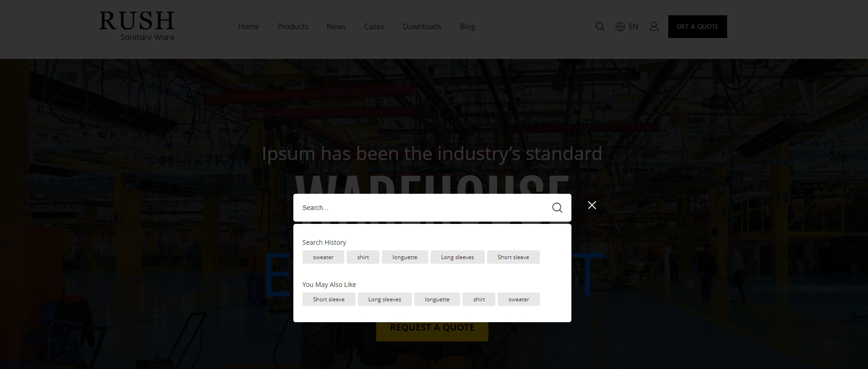Submit search with the magnifier in search box
This screenshot has height=369, width=868.
tap(557, 208)
